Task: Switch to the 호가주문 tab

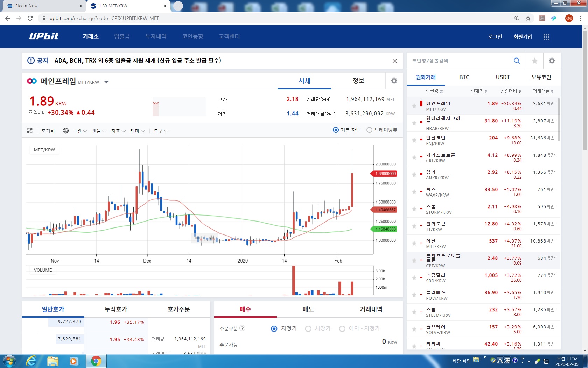Action: (178, 309)
